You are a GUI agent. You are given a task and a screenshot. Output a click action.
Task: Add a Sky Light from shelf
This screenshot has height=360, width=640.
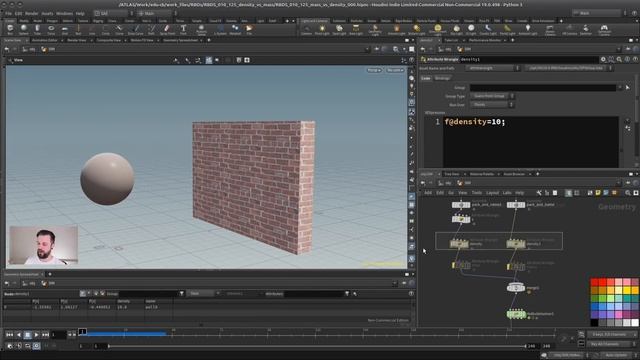click(456, 29)
